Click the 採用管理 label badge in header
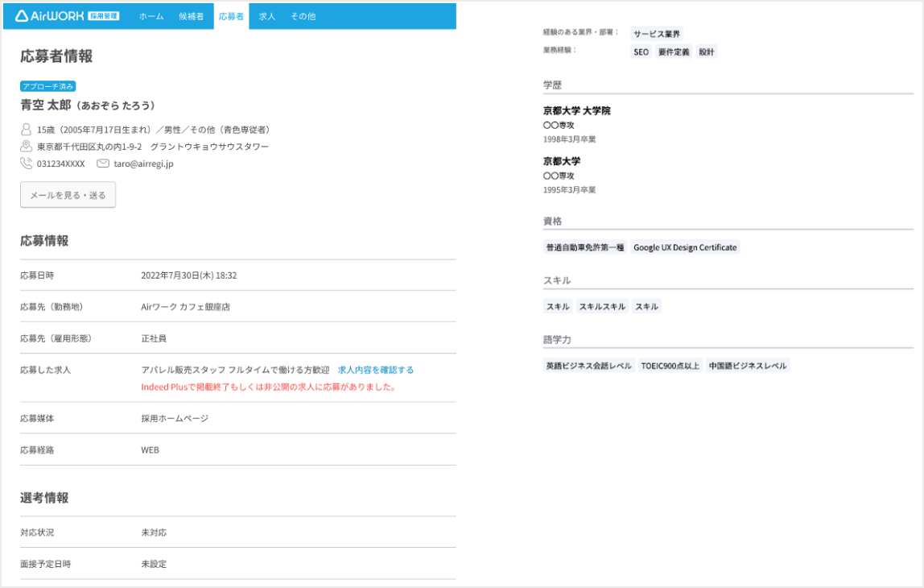Image resolution: width=924 pixels, height=588 pixels. tap(104, 16)
